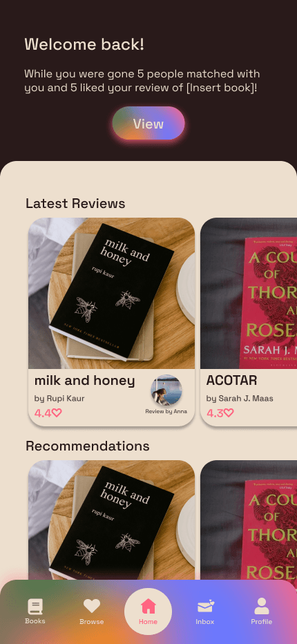Image resolution: width=297 pixels, height=644 pixels.
Task: Tap the 'Review by Anna' label
Action: coord(166,411)
